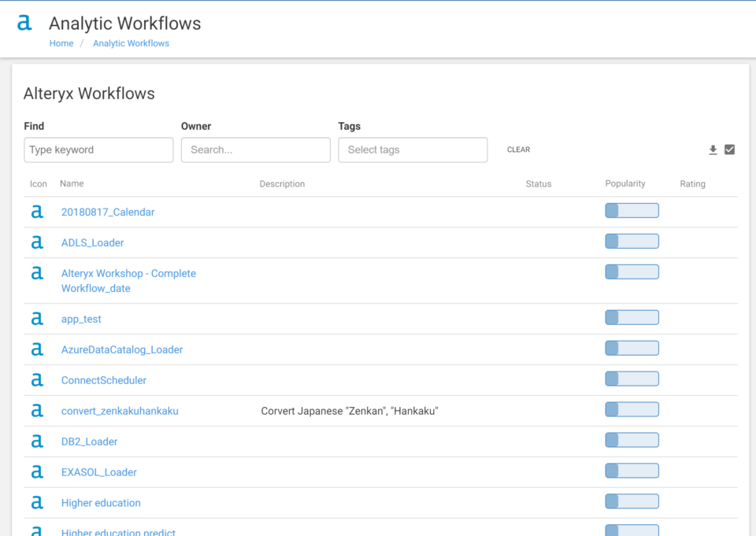This screenshot has width=756, height=536.
Task: Click popularity bar for EXASOL_Loader
Action: (632, 471)
